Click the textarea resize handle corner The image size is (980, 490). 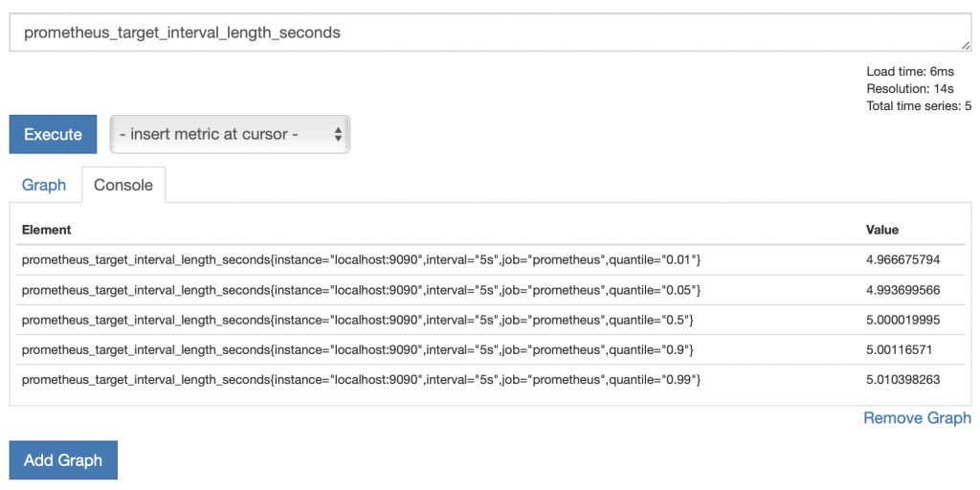point(967,45)
